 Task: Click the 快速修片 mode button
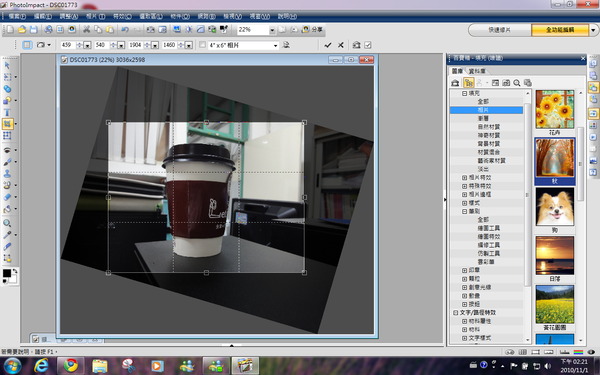[x=499, y=30]
